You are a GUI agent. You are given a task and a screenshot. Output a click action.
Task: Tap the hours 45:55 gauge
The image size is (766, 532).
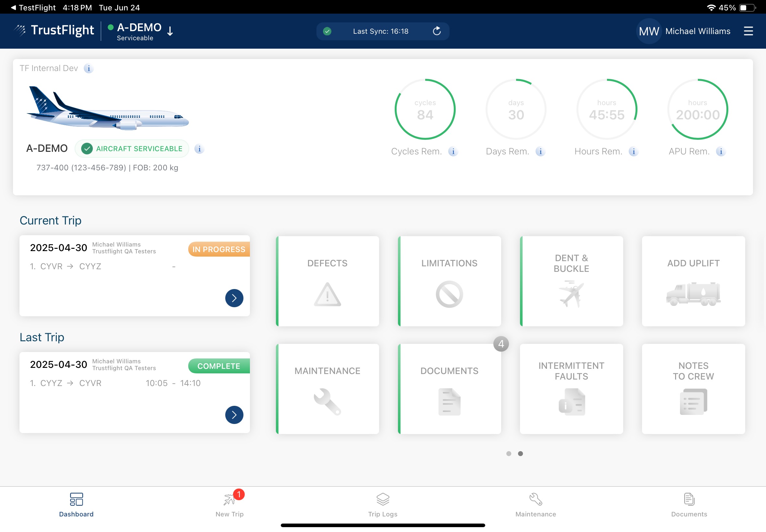pyautogui.click(x=607, y=109)
